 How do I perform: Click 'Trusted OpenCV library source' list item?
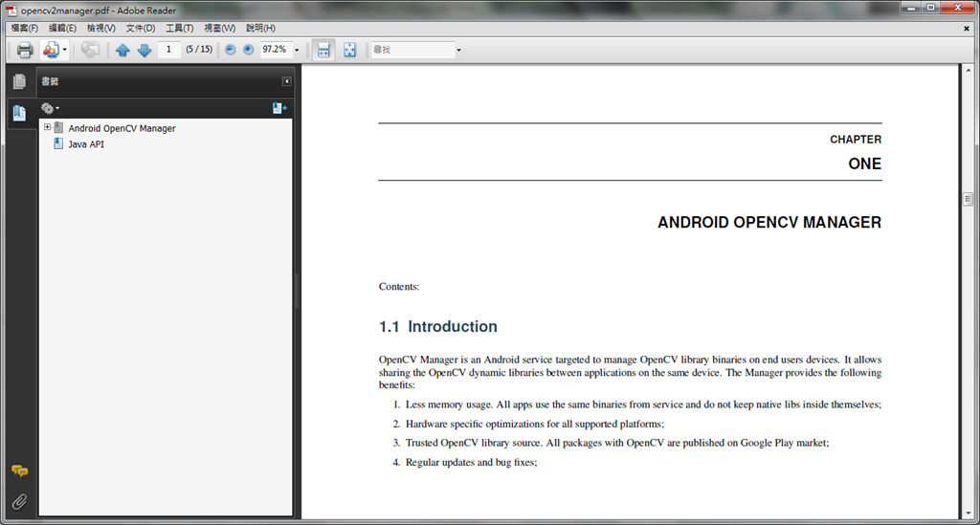click(x=617, y=443)
